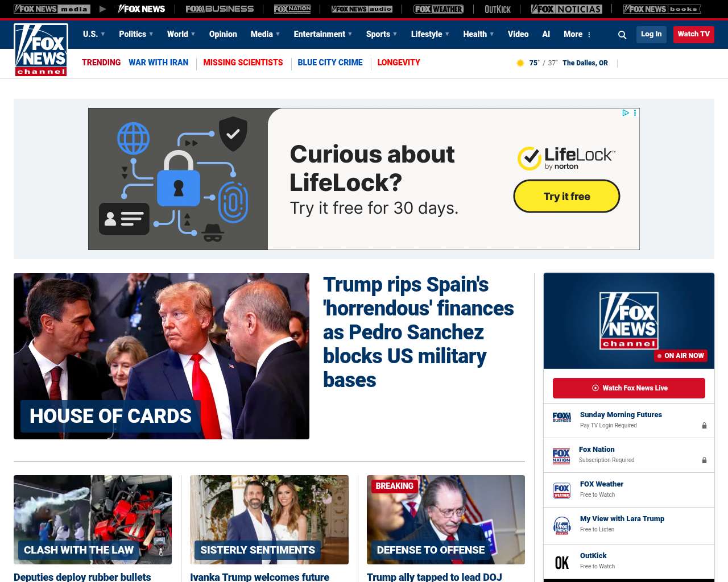Go to the Video section
This screenshot has width=728, height=582.
click(x=518, y=34)
